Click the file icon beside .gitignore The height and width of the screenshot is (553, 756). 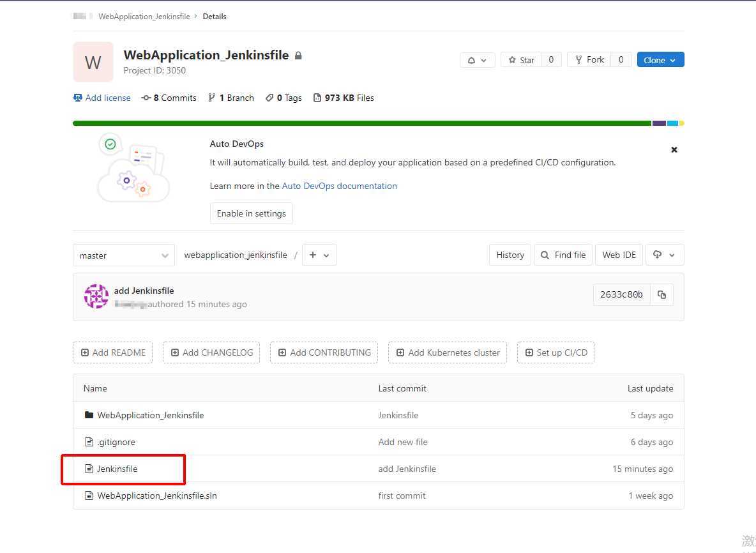pyautogui.click(x=89, y=442)
